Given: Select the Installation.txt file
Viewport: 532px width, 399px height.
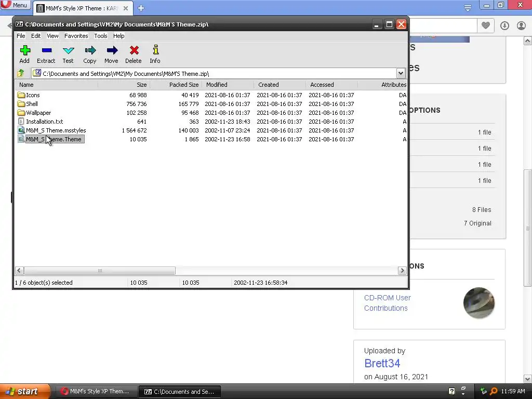Looking at the screenshot, I should (x=41, y=122).
